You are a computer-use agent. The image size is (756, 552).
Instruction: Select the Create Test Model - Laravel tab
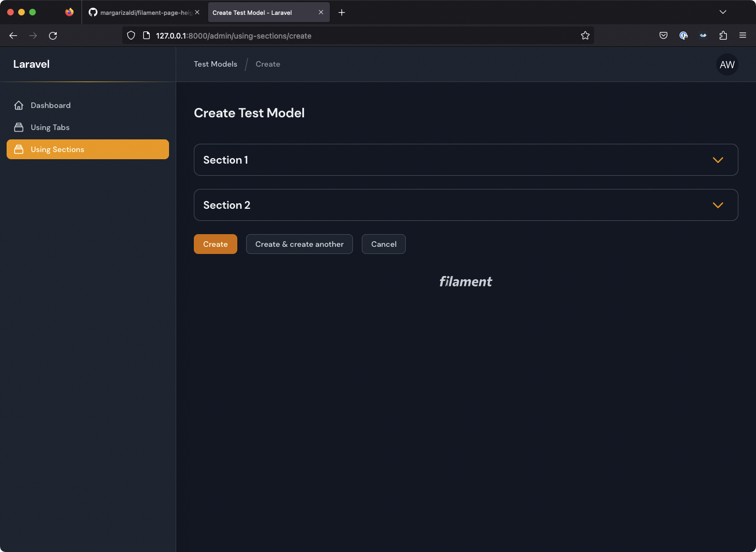point(259,12)
